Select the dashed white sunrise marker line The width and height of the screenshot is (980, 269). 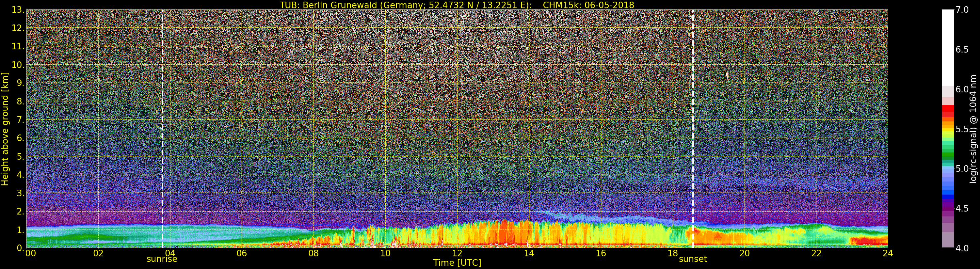(x=162, y=129)
